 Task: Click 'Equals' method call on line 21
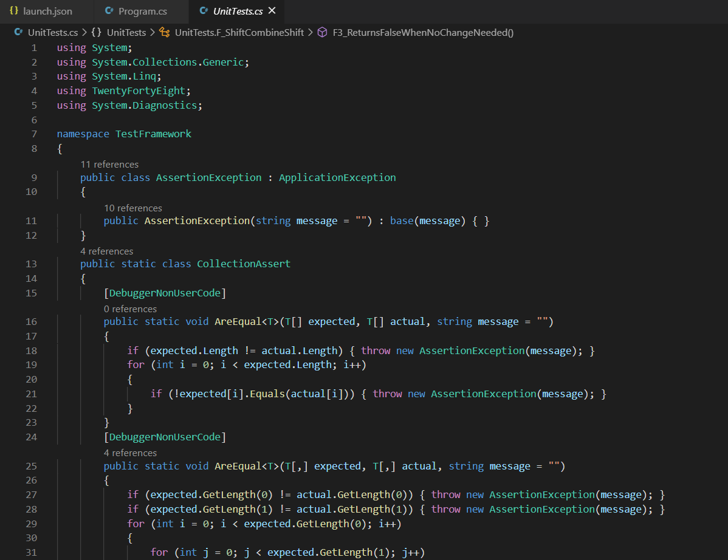pyautogui.click(x=267, y=394)
